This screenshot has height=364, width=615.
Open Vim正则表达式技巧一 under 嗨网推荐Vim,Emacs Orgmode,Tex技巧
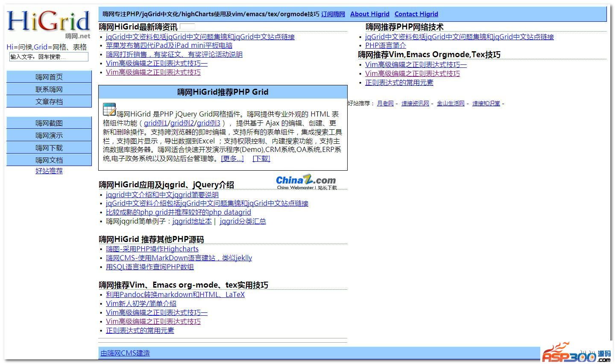(416, 64)
